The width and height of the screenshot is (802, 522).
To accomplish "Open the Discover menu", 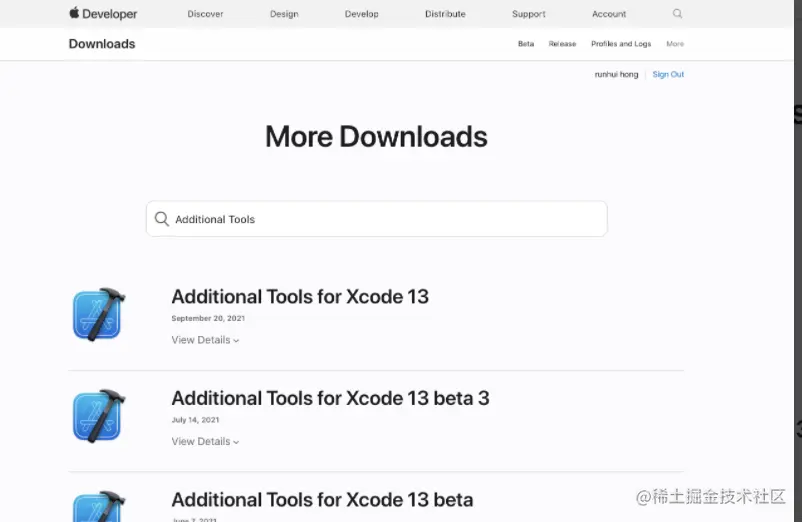I will [205, 14].
